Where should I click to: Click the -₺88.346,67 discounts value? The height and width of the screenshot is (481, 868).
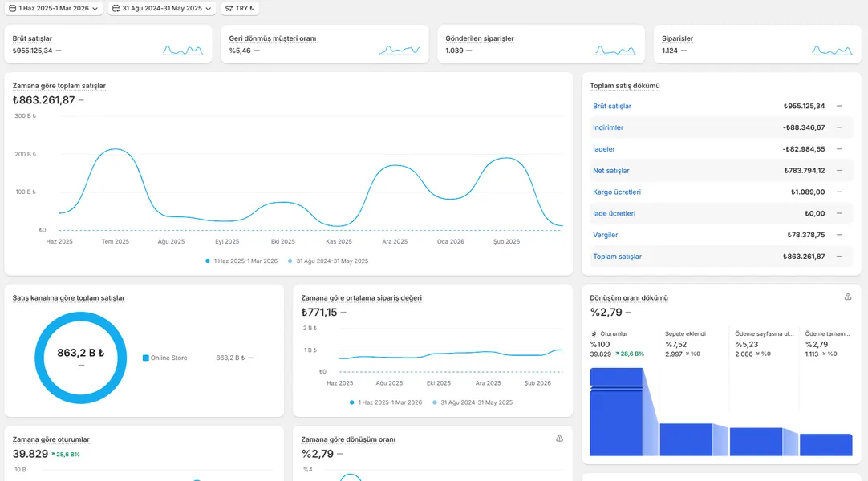804,127
